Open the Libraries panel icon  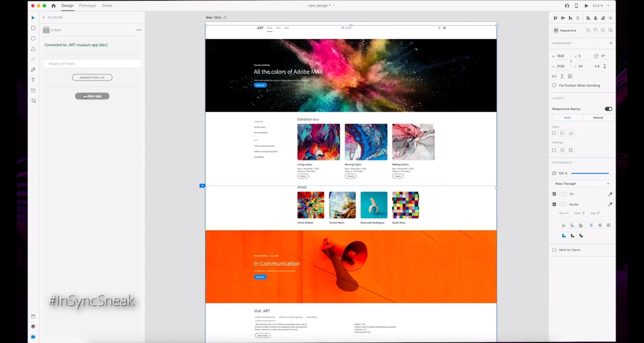coord(33,316)
